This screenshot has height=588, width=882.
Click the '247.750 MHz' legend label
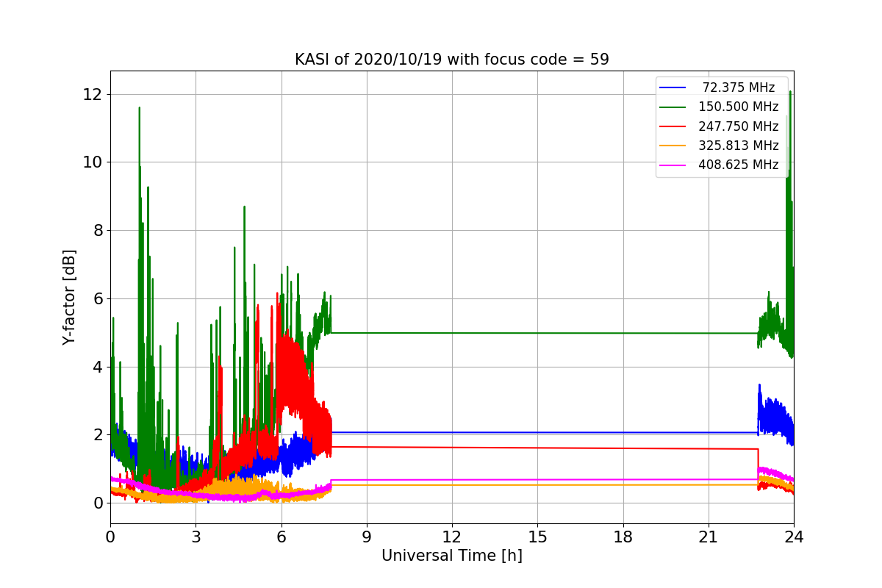(739, 126)
